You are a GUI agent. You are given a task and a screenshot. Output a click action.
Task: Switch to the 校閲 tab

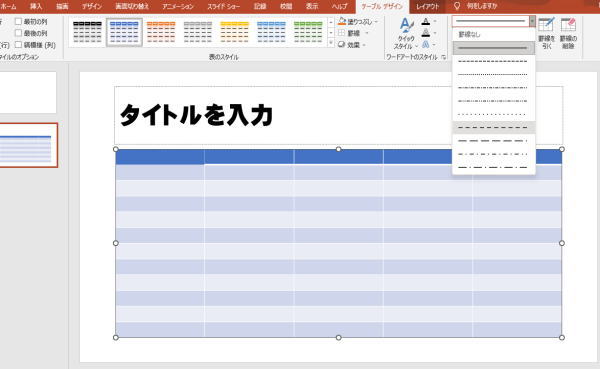coord(286,7)
